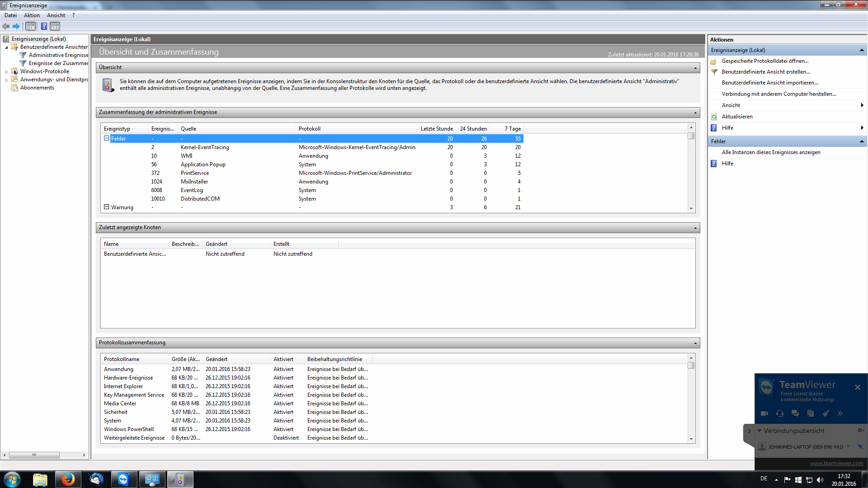Click Benutzerdefinierte Ansicht erstellen action

click(x=766, y=72)
